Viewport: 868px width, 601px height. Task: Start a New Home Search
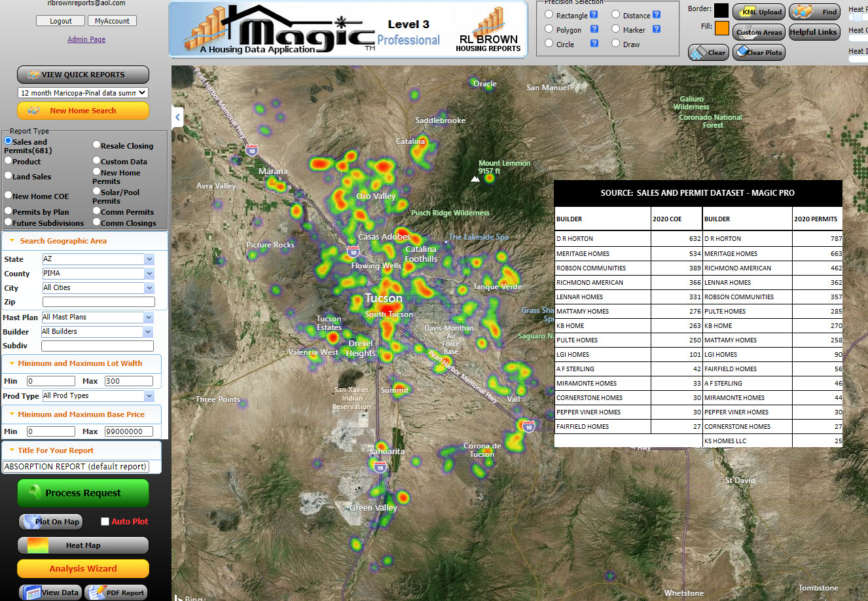(x=83, y=111)
